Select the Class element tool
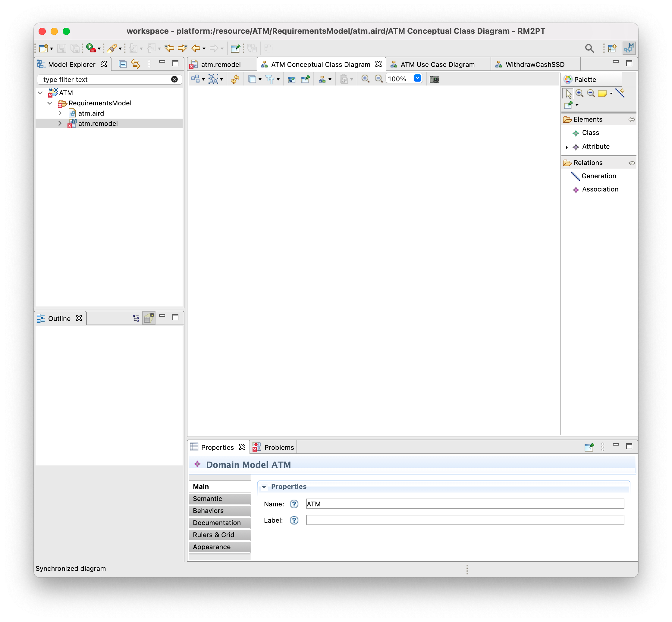672x622 pixels. pyautogui.click(x=591, y=132)
